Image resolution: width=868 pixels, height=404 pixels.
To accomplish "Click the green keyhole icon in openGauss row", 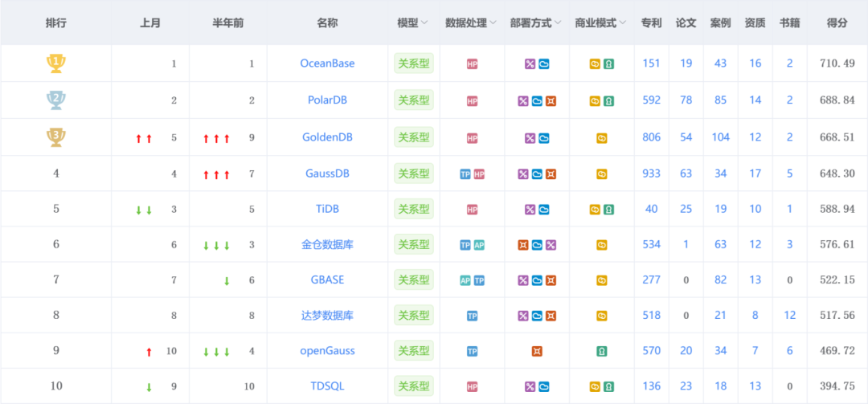I will coord(602,352).
